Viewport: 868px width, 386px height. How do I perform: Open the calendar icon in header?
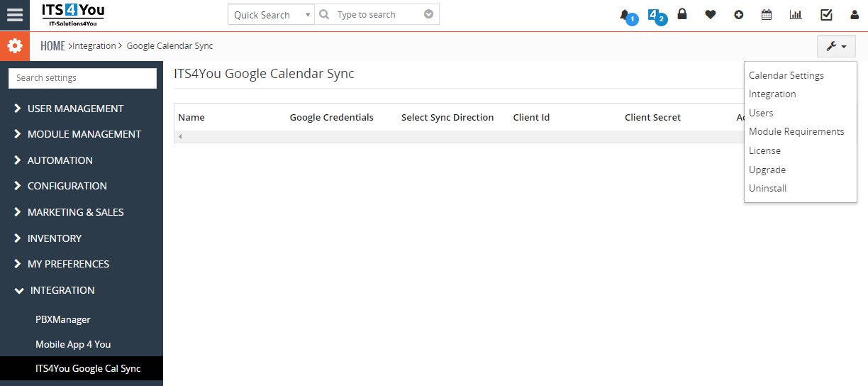767,14
